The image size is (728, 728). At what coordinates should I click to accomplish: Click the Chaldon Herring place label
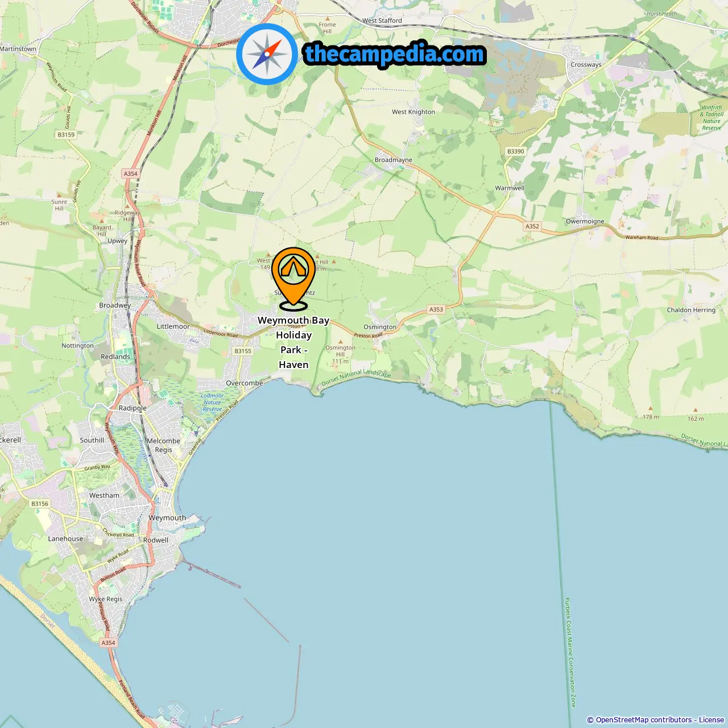pyautogui.click(x=691, y=310)
